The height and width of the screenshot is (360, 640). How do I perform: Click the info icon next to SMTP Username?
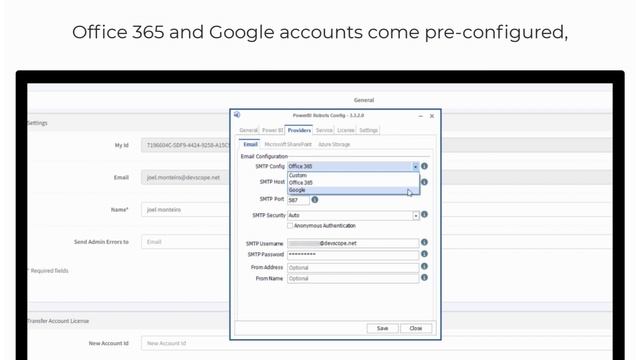(424, 242)
